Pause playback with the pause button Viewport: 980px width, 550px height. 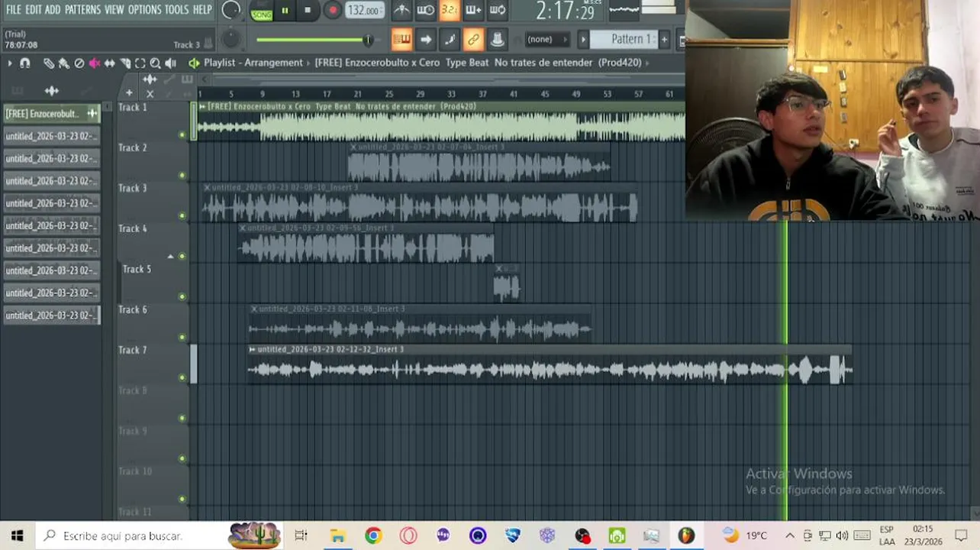pos(285,11)
